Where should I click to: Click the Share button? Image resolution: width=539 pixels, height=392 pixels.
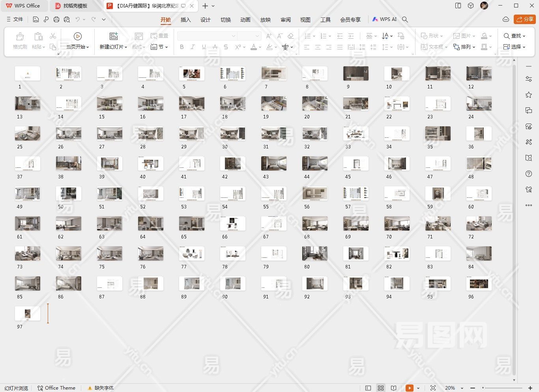[x=524, y=19]
